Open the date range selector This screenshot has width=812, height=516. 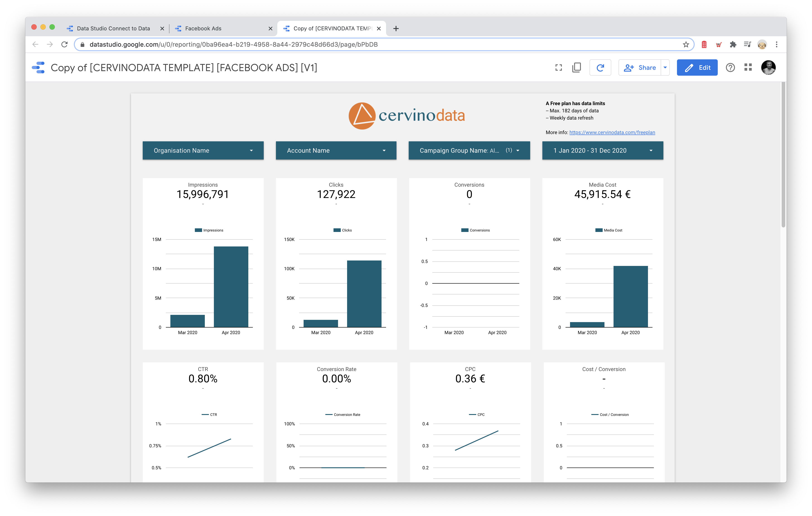[603, 151]
